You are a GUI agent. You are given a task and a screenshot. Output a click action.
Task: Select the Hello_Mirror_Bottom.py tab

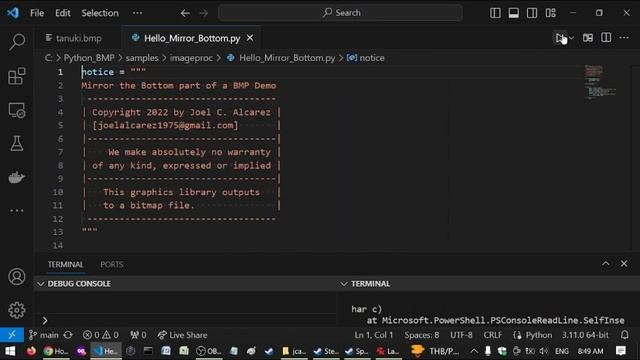(192, 38)
